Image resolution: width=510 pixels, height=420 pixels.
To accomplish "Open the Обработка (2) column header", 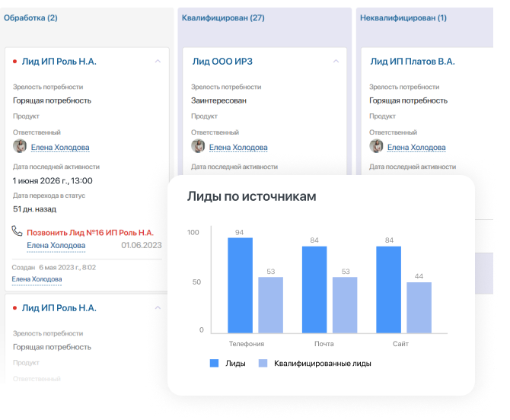I will click(30, 17).
